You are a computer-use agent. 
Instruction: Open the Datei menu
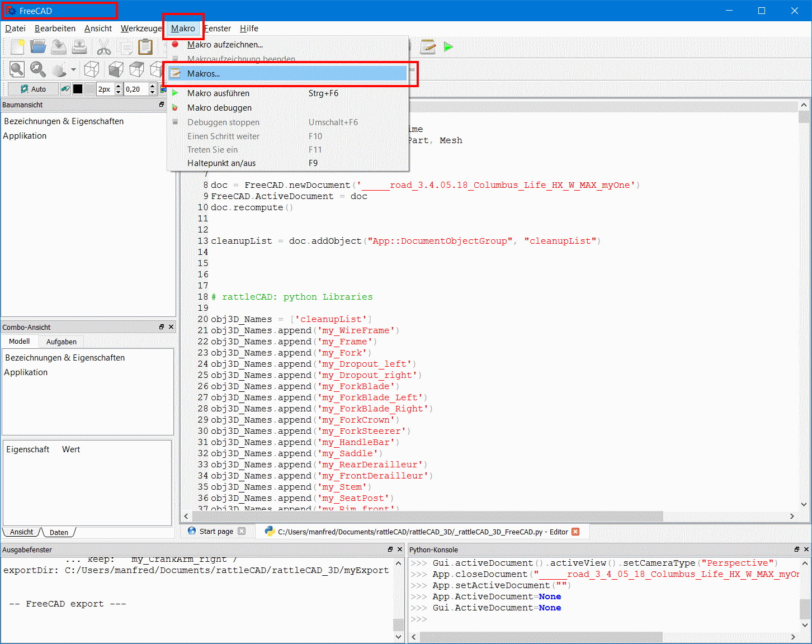[16, 29]
